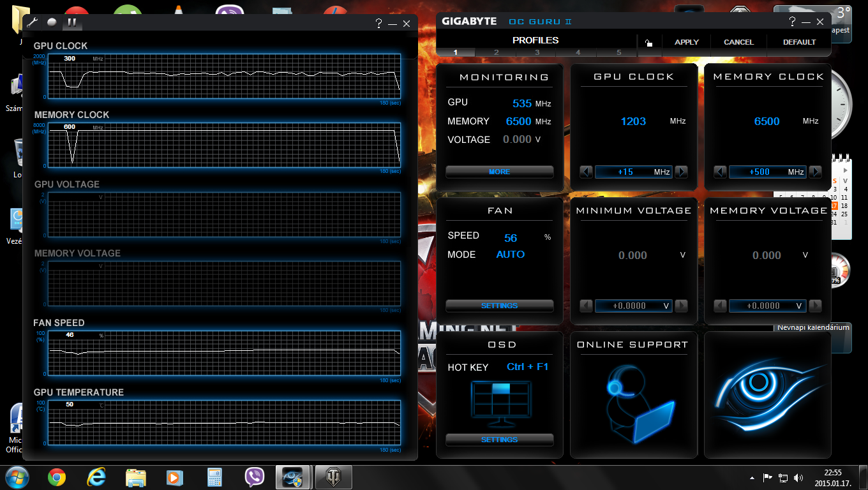The image size is (868, 490).
Task: Click the minimum voltage +0.0000 field
Action: pos(634,306)
